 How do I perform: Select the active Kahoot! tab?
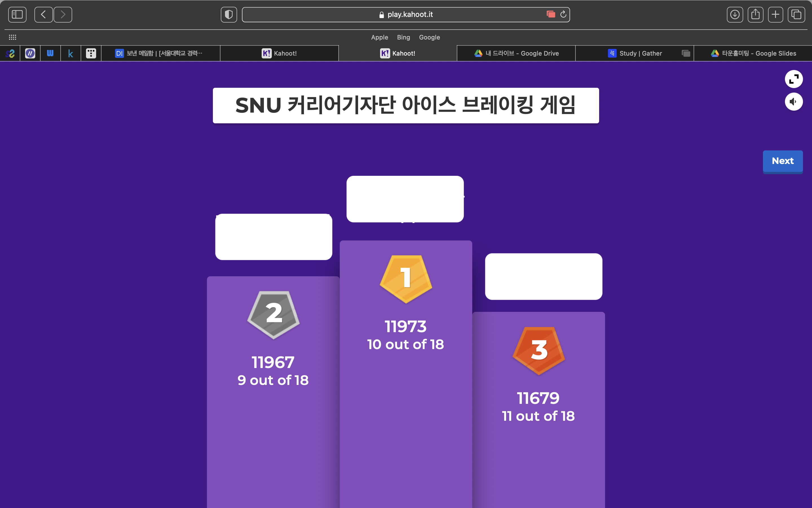pyautogui.click(x=398, y=53)
